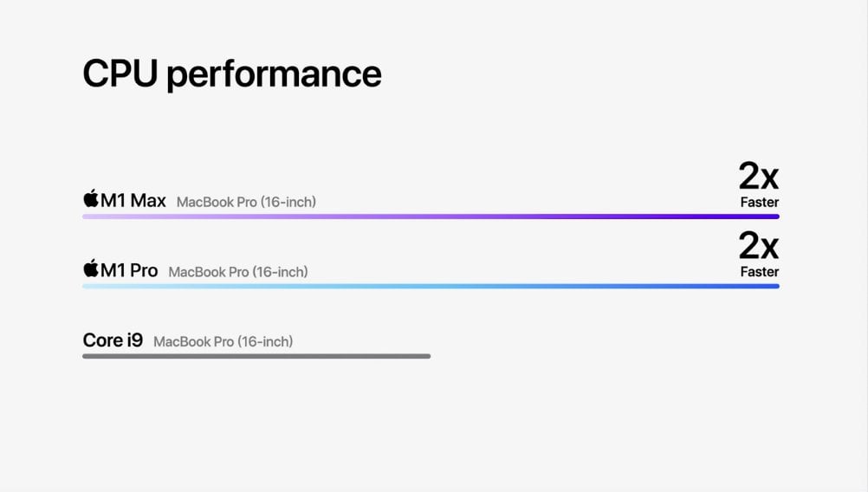Image resolution: width=868 pixels, height=492 pixels.
Task: Click the Apple logo beside M1 Max
Action: tap(90, 199)
